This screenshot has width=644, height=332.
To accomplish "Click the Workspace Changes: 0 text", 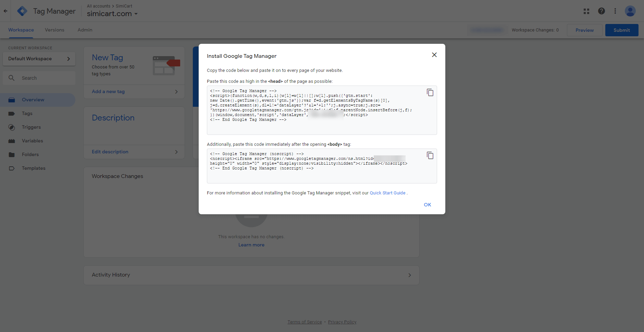I will (x=535, y=30).
